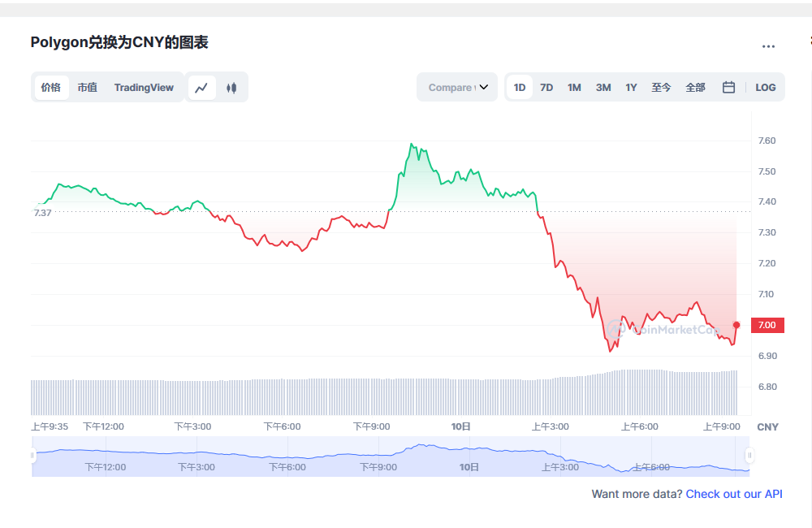Click the left range slider handle
Screen dimensions: 812x528
pos(33,456)
